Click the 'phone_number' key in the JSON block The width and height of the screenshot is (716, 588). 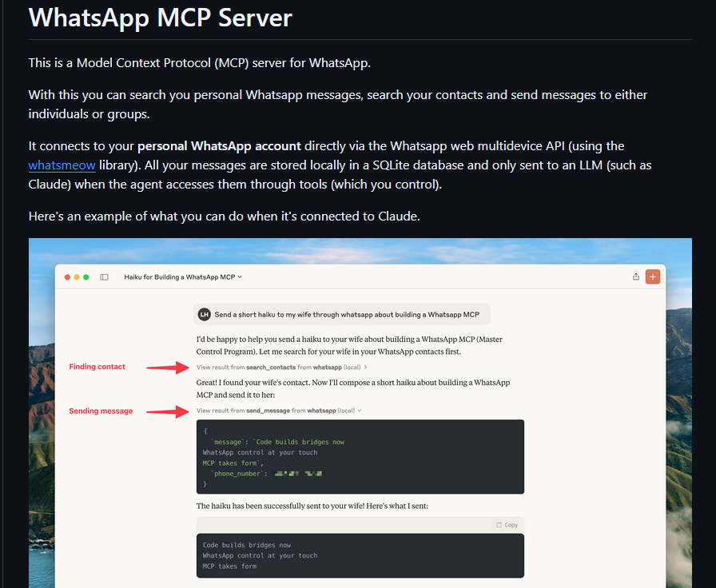[237, 474]
